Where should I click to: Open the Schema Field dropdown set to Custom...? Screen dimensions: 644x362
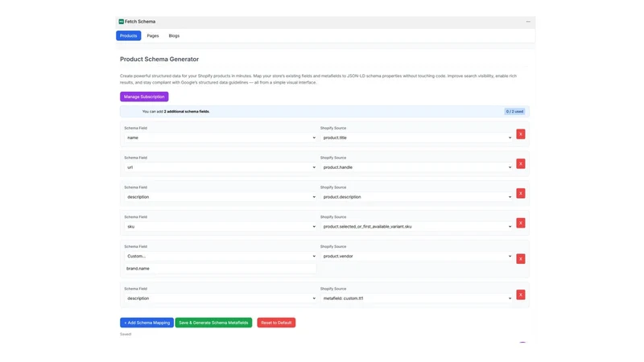[221, 256]
